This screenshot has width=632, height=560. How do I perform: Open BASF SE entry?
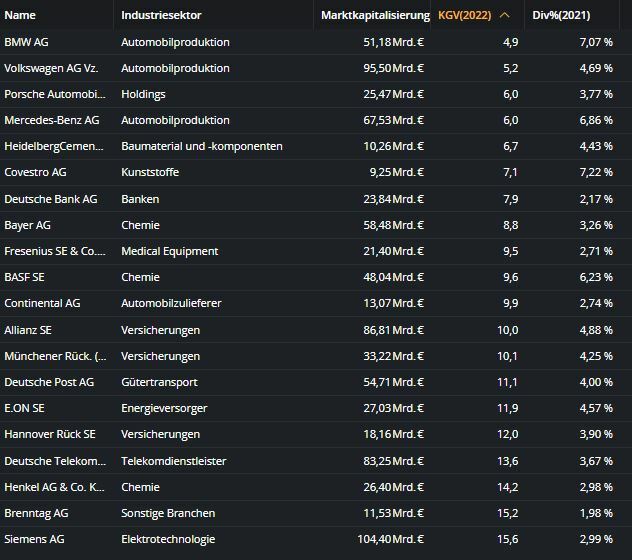(x=25, y=277)
